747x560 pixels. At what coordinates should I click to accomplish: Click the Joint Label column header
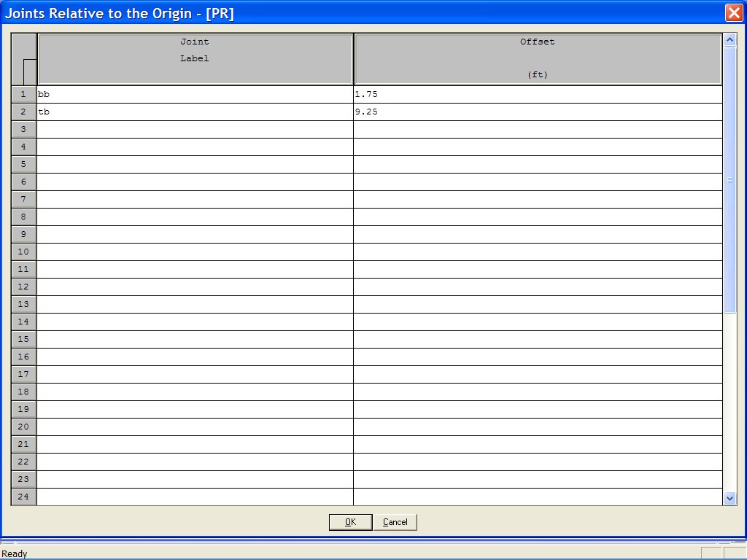tap(195, 59)
